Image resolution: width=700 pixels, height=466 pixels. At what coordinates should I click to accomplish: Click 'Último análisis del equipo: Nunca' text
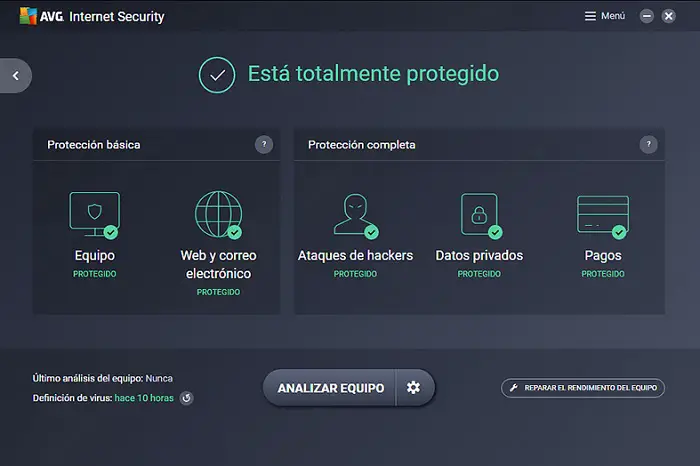click(x=103, y=378)
